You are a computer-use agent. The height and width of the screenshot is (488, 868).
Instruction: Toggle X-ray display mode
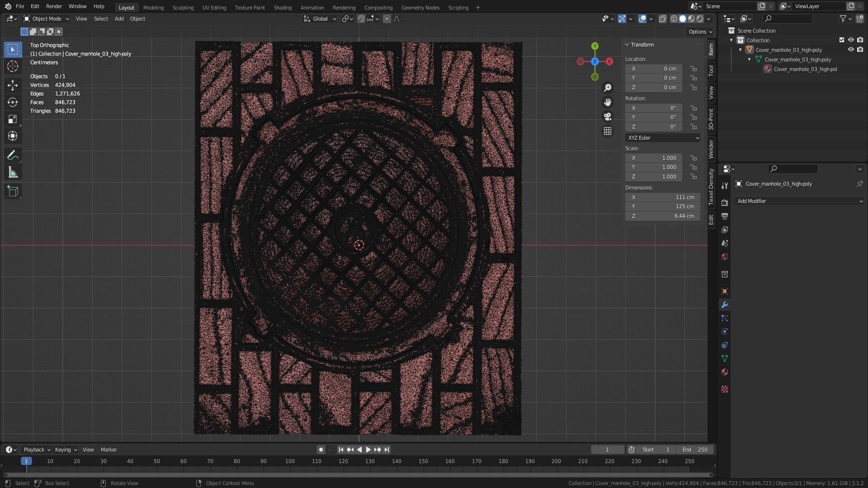[663, 19]
